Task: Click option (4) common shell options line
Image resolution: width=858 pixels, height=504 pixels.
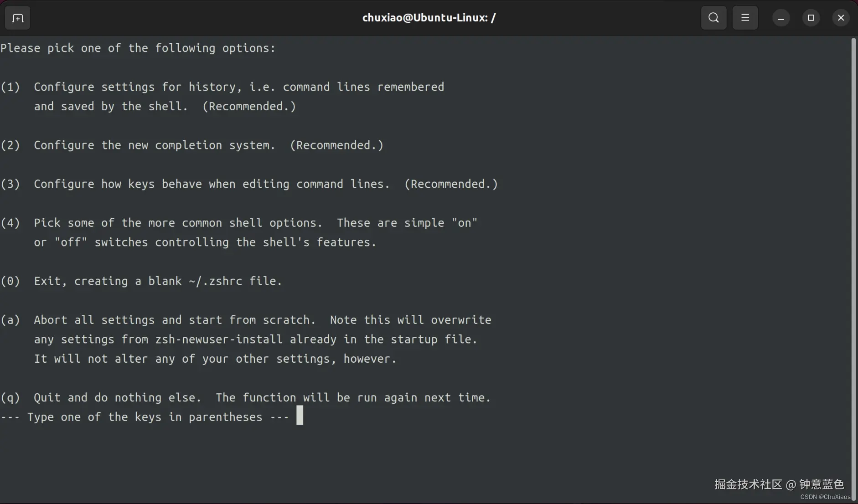Action: click(x=239, y=223)
